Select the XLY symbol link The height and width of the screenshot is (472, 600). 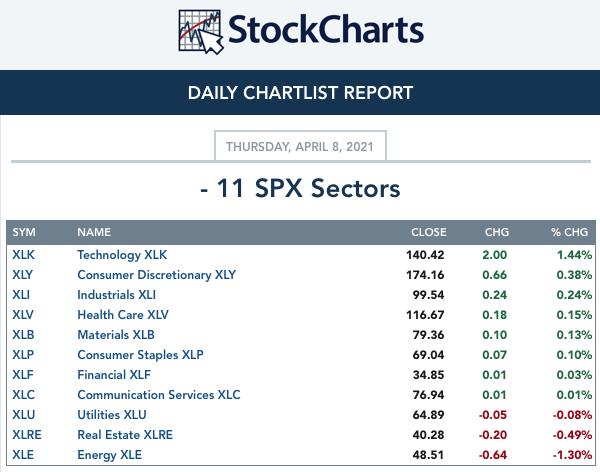pyautogui.click(x=23, y=274)
